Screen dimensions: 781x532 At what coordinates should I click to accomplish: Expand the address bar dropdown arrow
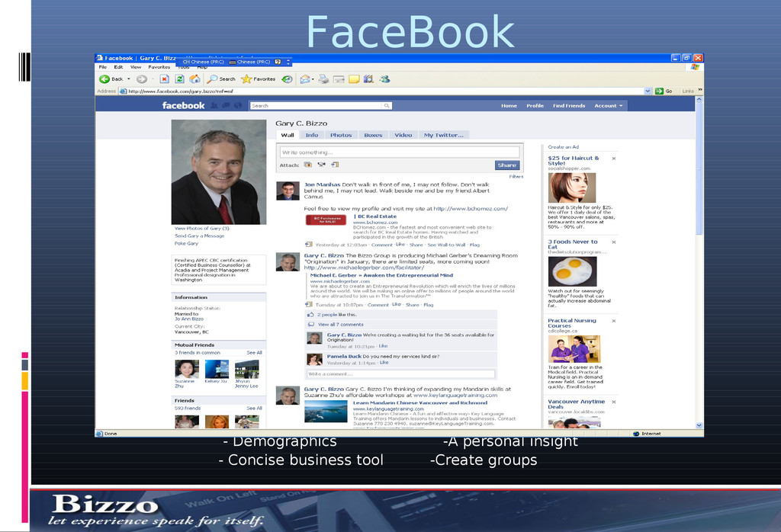(648, 91)
